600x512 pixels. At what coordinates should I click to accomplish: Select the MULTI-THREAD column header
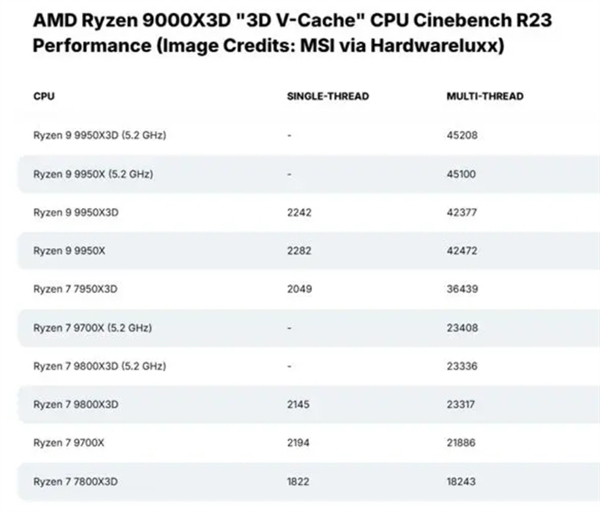coord(485,97)
